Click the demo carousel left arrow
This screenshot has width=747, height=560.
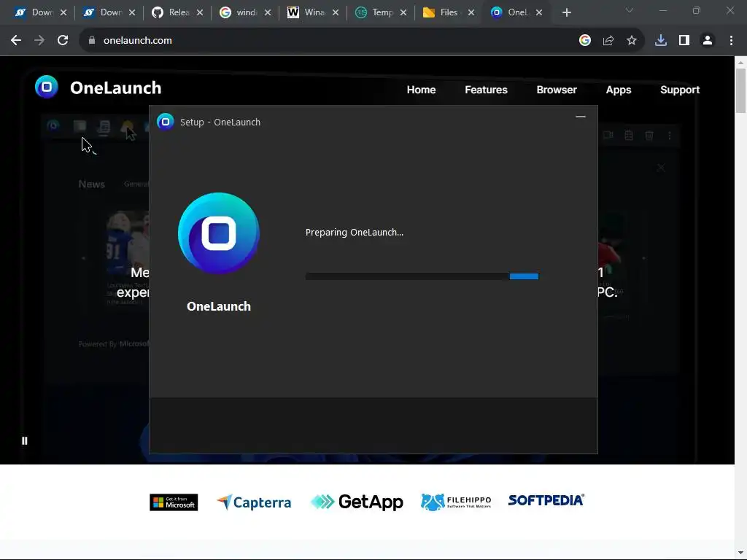click(x=83, y=258)
